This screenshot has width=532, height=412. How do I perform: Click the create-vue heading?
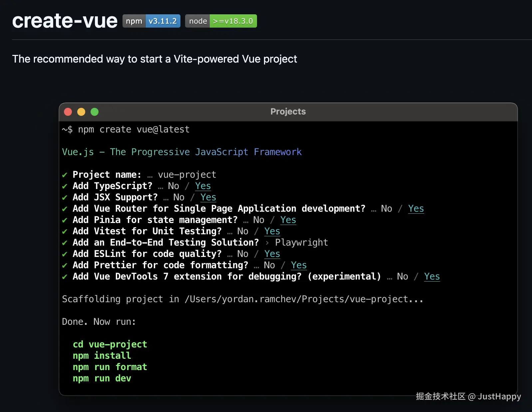65,21
